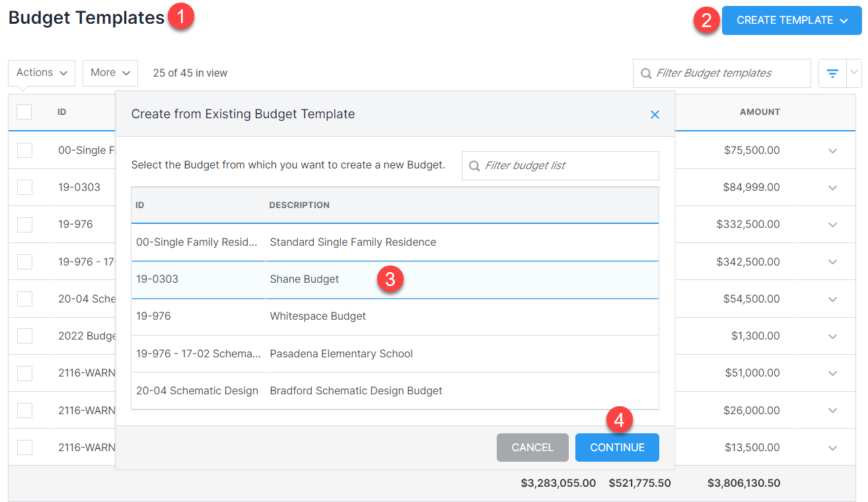Close the dialog using the blue X icon

click(655, 114)
